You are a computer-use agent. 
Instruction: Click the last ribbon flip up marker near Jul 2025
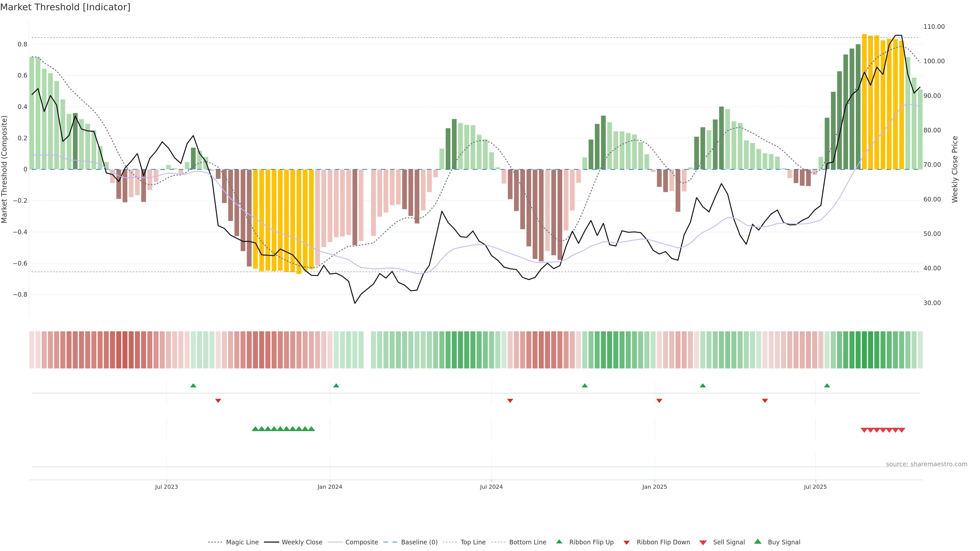coord(827,386)
